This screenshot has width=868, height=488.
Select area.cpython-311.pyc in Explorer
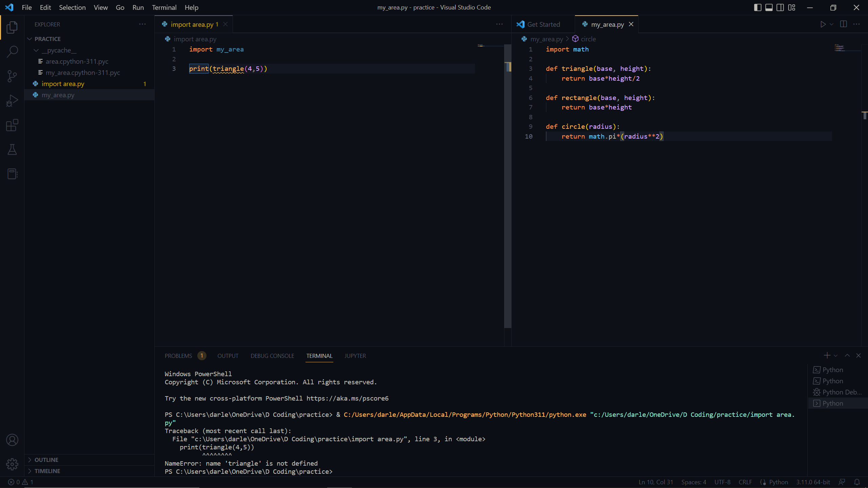pyautogui.click(x=90, y=61)
